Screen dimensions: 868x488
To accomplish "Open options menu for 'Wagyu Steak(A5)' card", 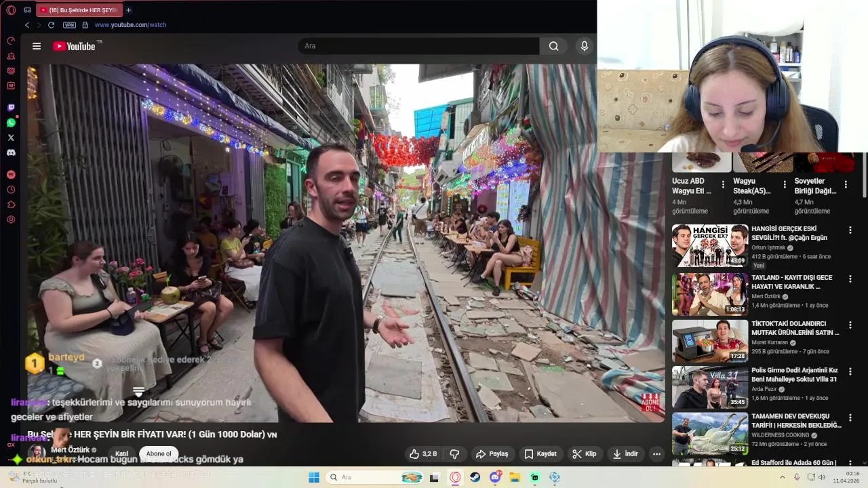I will (785, 184).
